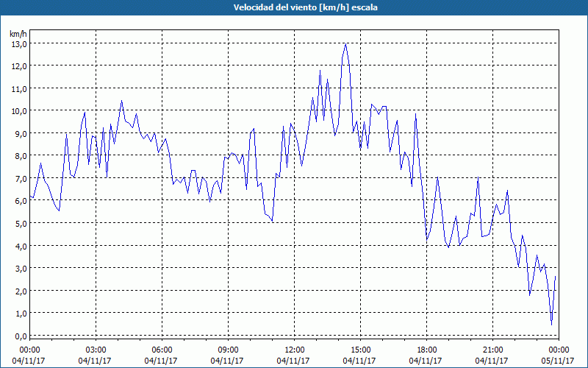
Task: Select the "7,0" y-axis label
Action: tap(21, 179)
